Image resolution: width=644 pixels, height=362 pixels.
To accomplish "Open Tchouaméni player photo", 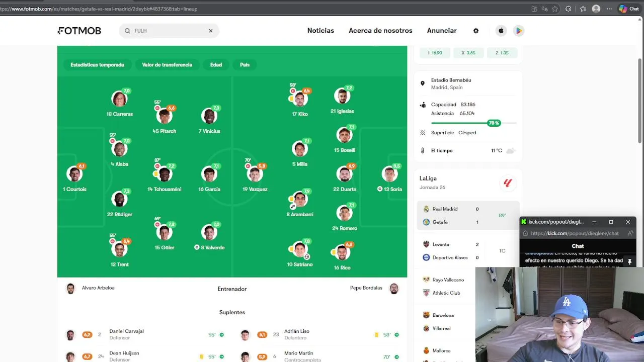I will (164, 174).
